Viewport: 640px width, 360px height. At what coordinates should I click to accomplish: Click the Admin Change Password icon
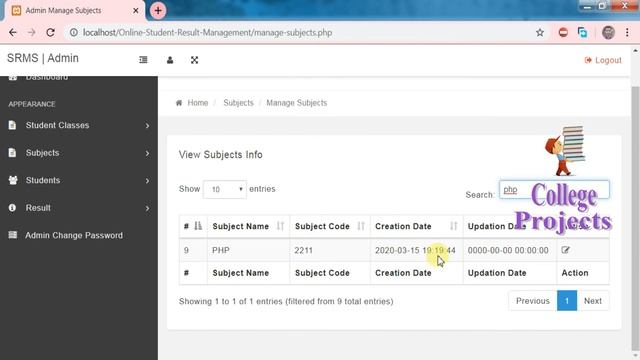point(13,235)
